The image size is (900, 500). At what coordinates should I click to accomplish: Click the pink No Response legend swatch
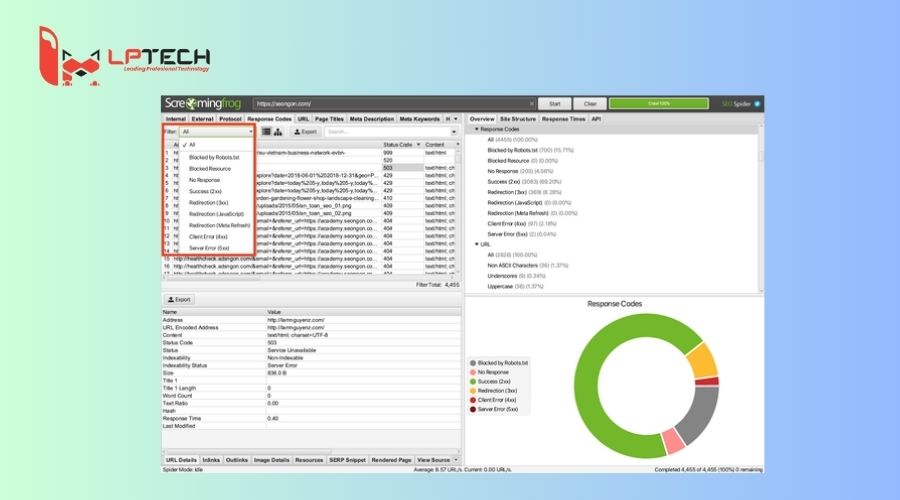click(x=473, y=373)
